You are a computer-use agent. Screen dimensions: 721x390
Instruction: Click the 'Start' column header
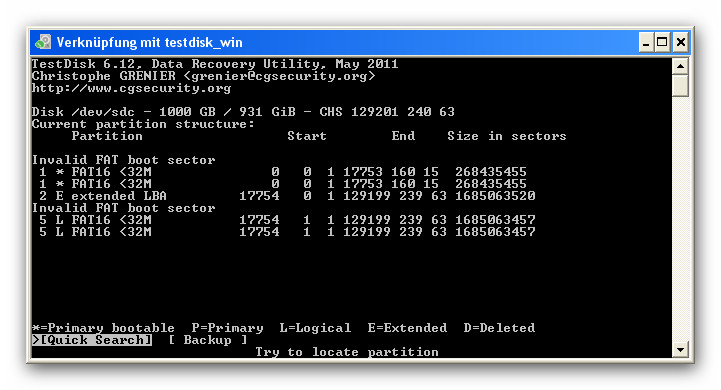point(307,136)
